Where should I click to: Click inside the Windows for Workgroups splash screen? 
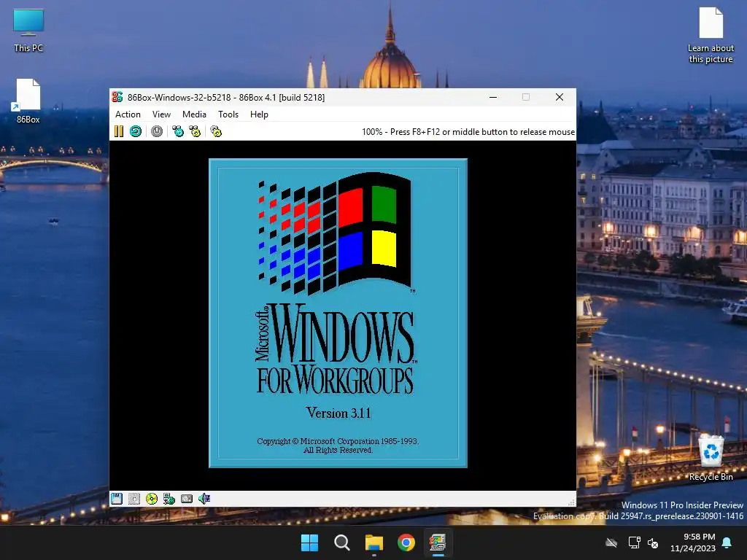338,313
